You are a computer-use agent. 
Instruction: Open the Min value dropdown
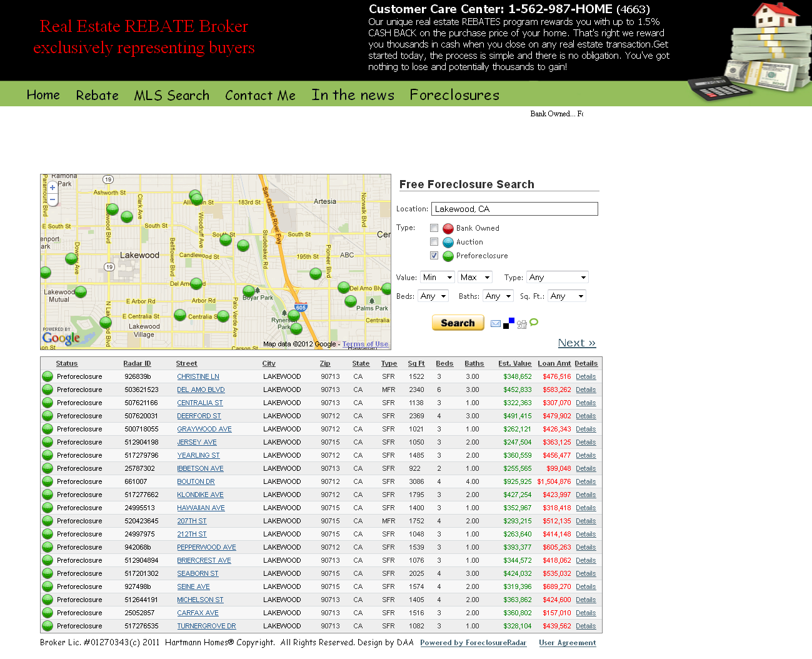(x=438, y=278)
